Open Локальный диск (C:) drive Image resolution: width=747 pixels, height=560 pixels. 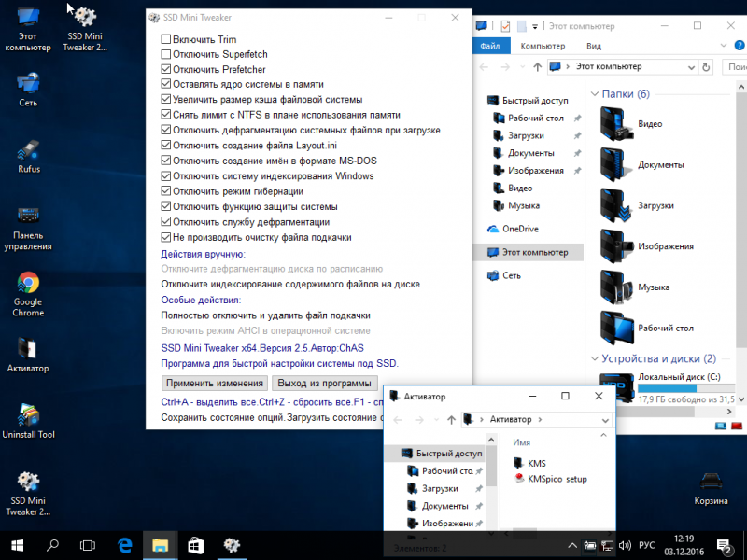click(667, 389)
